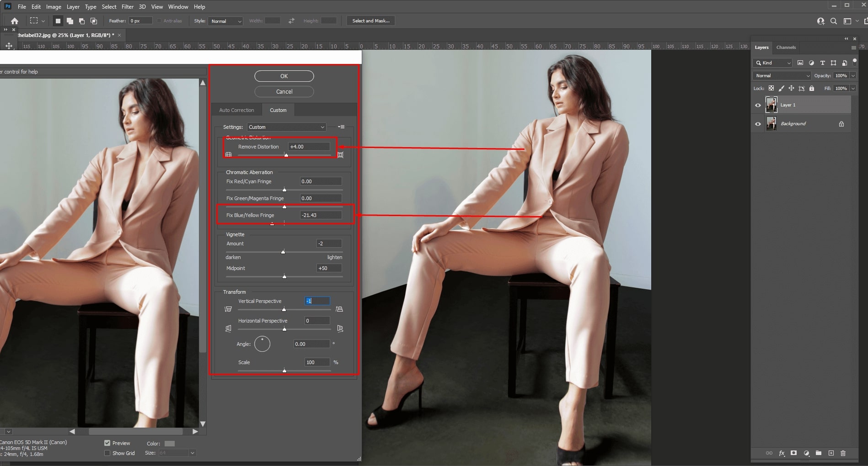This screenshot has width=868, height=466.
Task: Click the Lock transparent pixels icon
Action: point(771,88)
